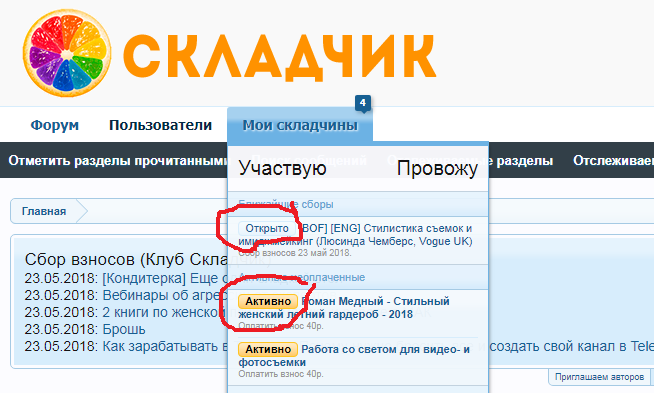Open Стилистика съемок и имиджмейкинг складчина
This screenshot has height=393, width=654.
[x=355, y=235]
